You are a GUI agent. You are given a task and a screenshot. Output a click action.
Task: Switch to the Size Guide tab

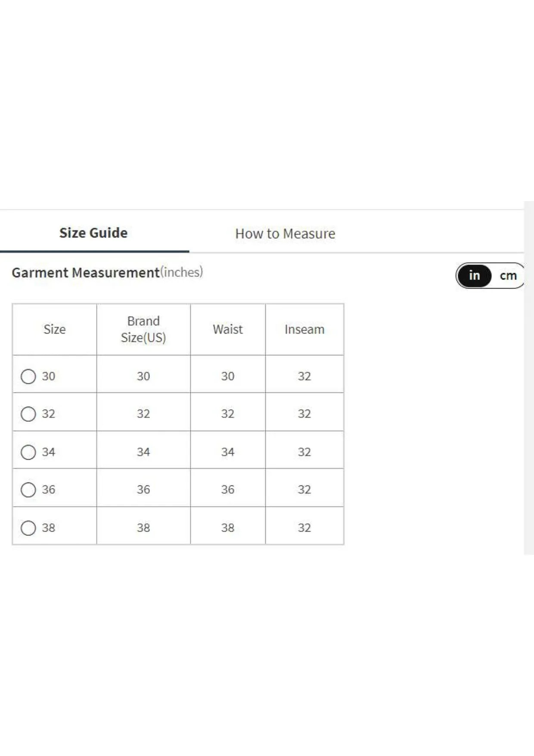pos(93,233)
